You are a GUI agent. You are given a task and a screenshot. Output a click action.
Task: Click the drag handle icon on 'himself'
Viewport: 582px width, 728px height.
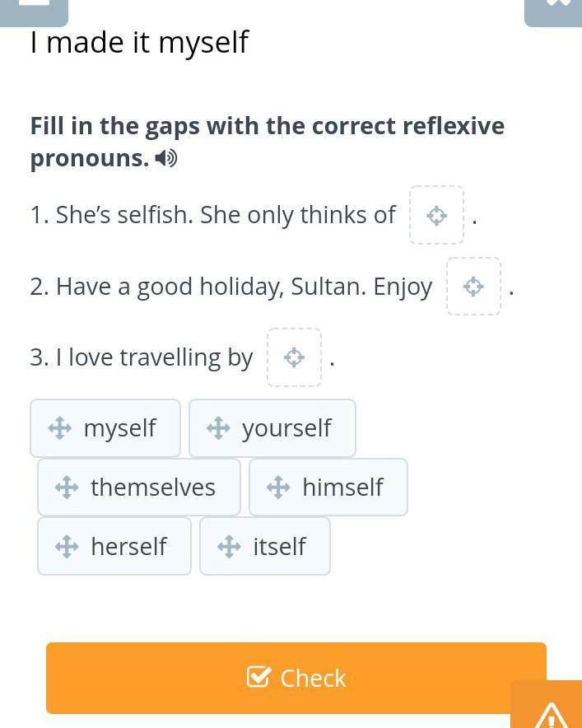(278, 488)
